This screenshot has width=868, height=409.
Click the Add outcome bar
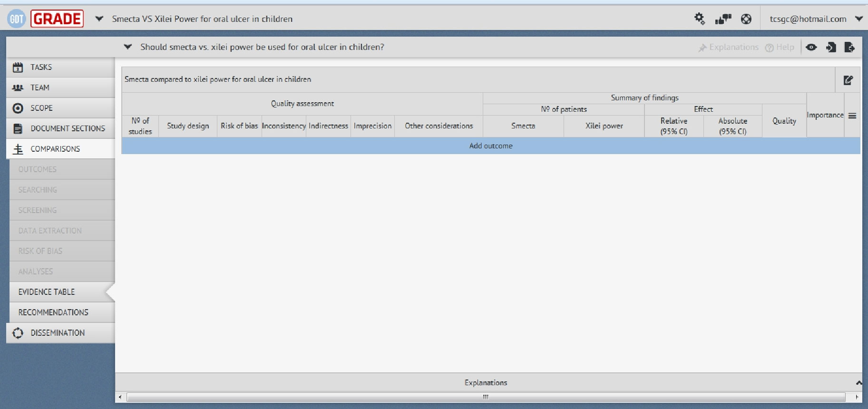491,146
